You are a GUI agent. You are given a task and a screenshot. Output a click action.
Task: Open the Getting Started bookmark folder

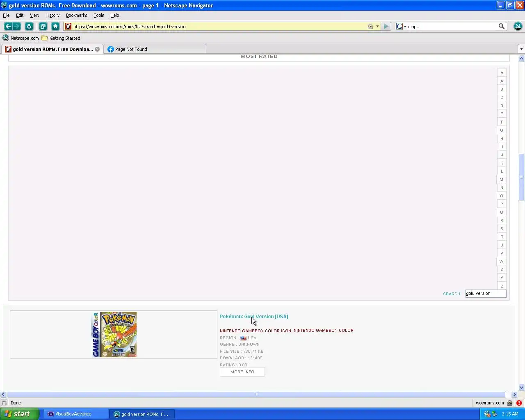click(61, 38)
